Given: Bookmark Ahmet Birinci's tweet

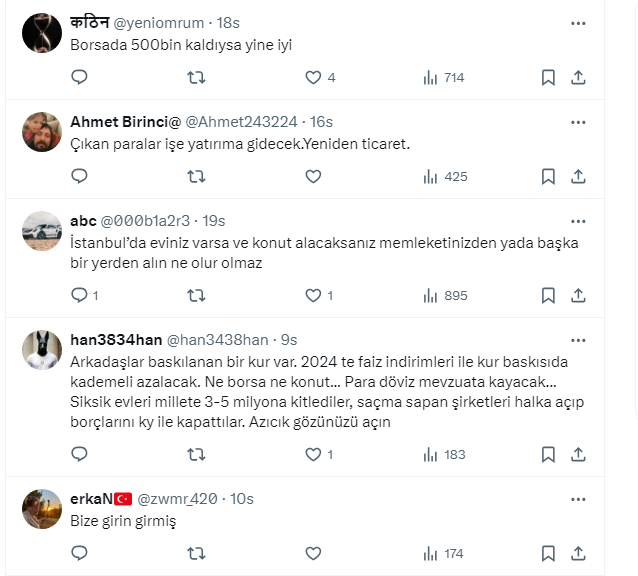Looking at the screenshot, I should pos(548,176).
